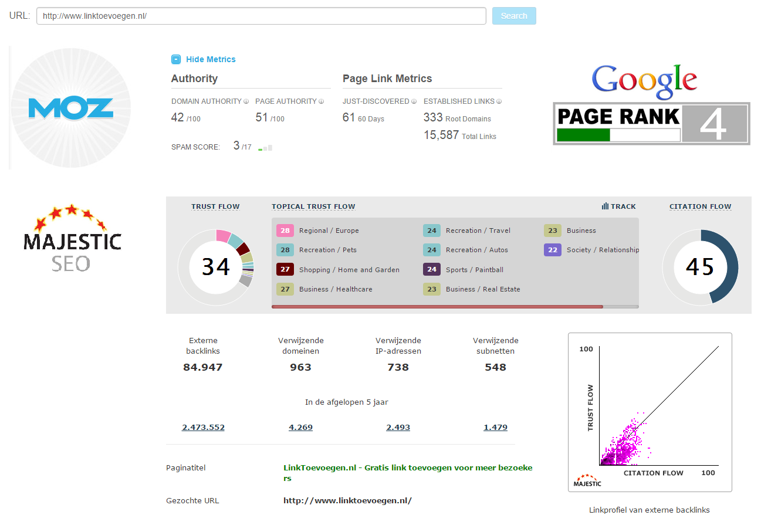Click the Regional / Europe topic label
The width and height of the screenshot is (761, 532).
(329, 231)
